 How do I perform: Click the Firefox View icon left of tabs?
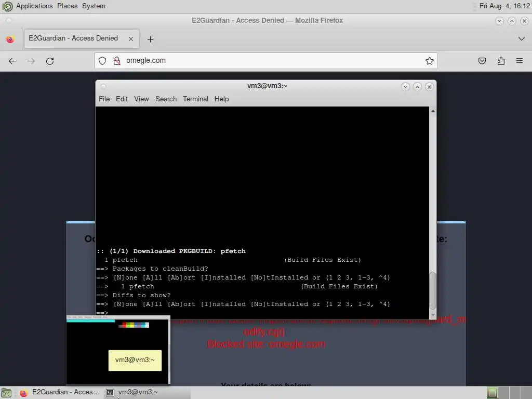click(10, 39)
